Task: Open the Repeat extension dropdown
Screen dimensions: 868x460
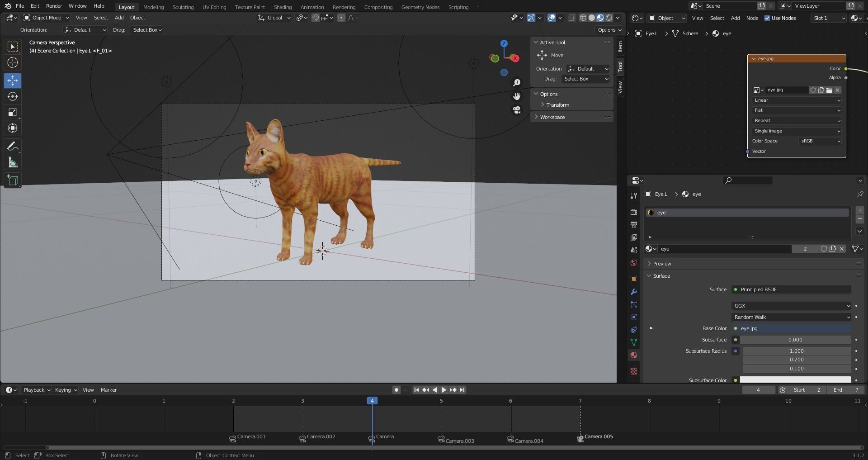Action: click(x=797, y=121)
